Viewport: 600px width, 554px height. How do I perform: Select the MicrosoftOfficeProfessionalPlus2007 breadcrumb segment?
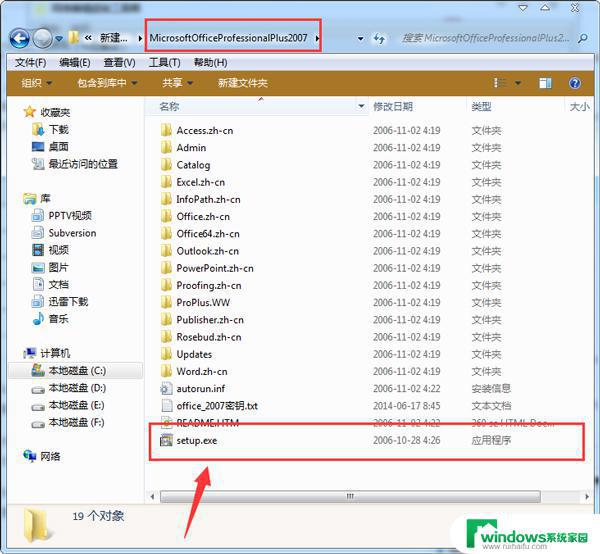point(228,38)
